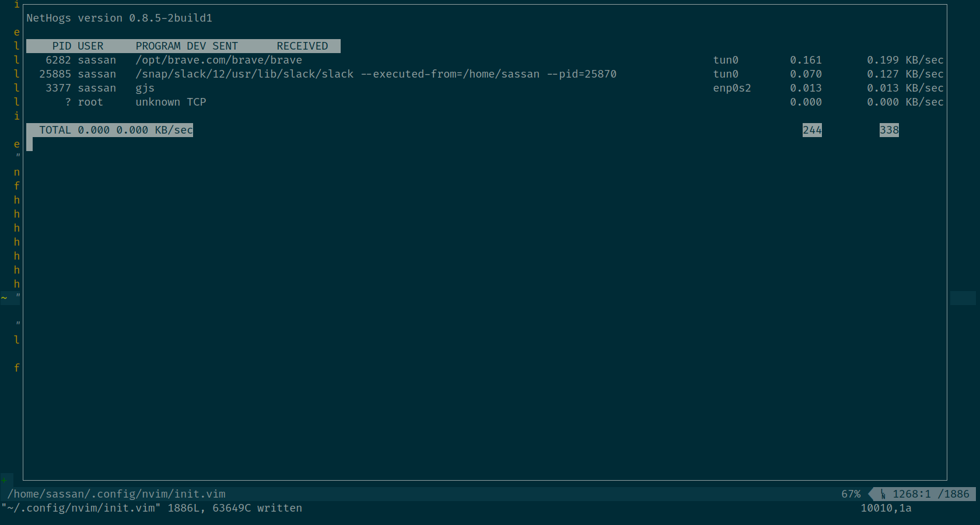Click the 67% scroll percentage indicator
The height and width of the screenshot is (525, 980).
[850, 494]
